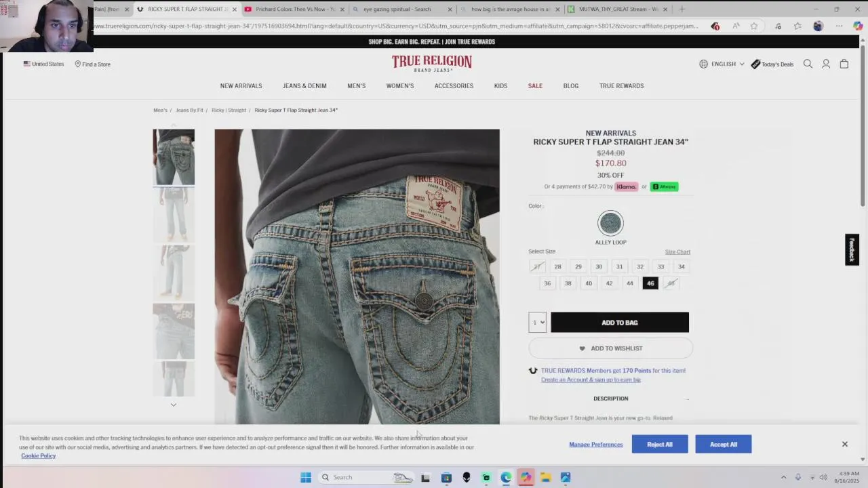Image resolution: width=868 pixels, height=488 pixels.
Task: Select size 32
Action: click(640, 266)
